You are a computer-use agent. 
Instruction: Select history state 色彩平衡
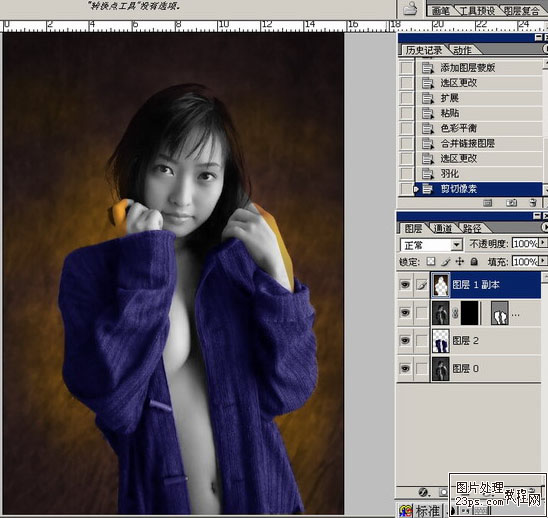coord(479,128)
